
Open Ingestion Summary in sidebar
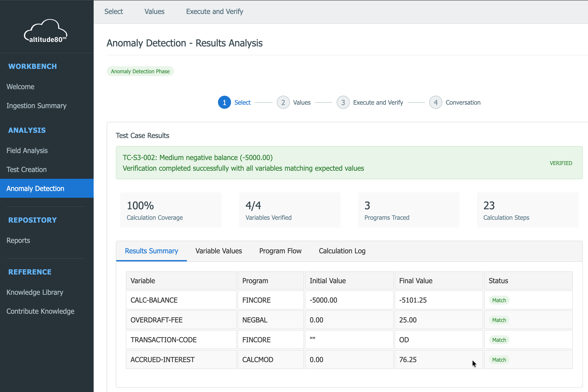(36, 106)
